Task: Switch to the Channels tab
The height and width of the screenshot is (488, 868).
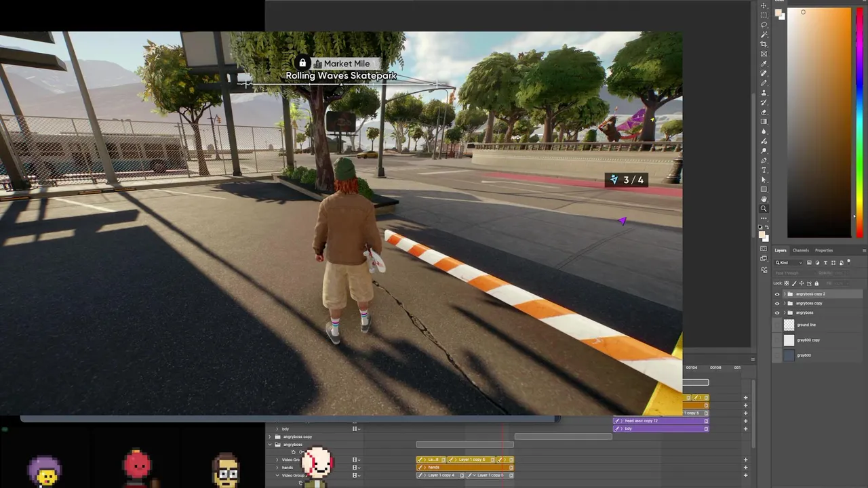Action: point(801,251)
